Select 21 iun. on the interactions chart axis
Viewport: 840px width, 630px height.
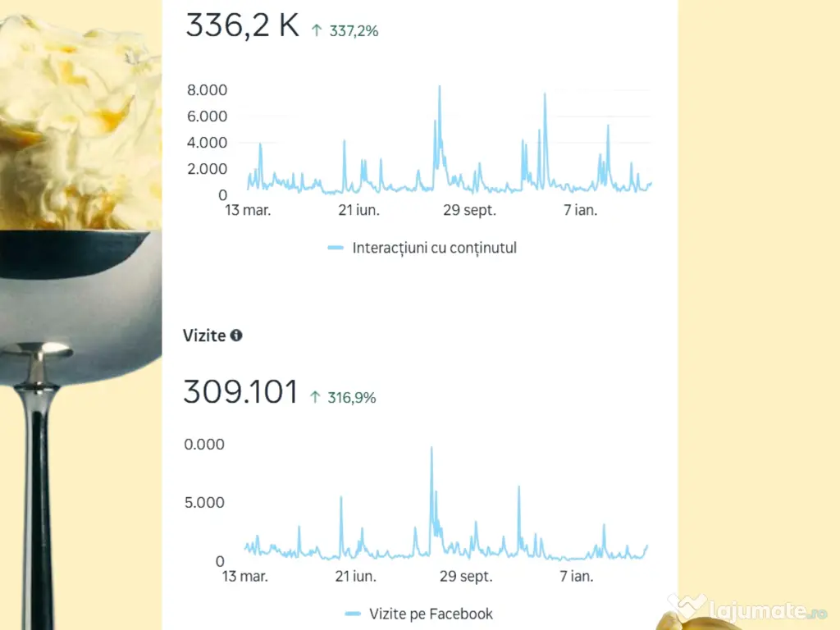(359, 210)
